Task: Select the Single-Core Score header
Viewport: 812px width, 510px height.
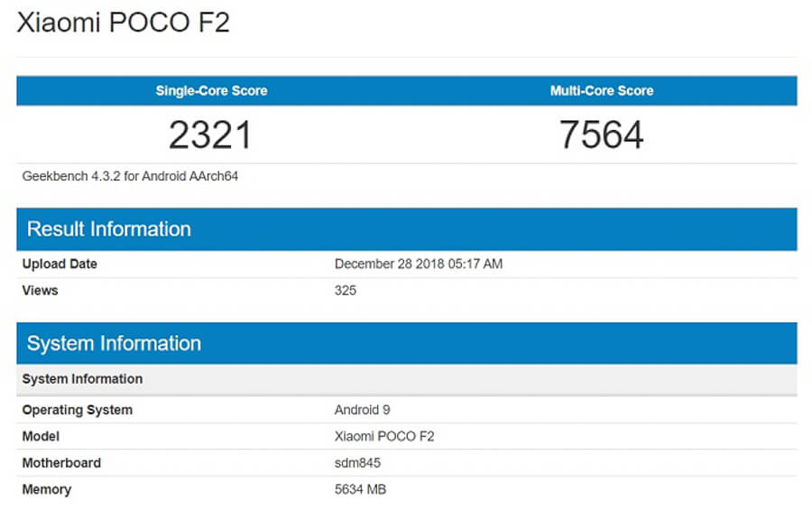Action: coord(211,91)
